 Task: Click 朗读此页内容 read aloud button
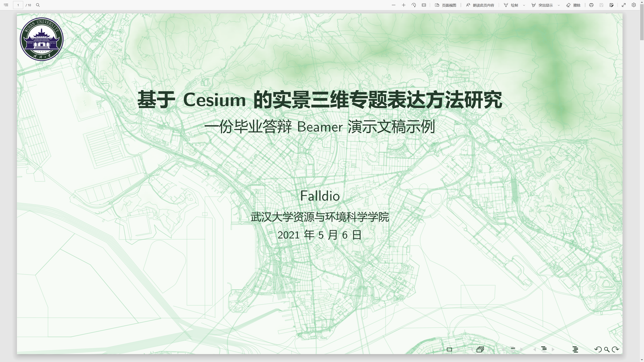(480, 5)
